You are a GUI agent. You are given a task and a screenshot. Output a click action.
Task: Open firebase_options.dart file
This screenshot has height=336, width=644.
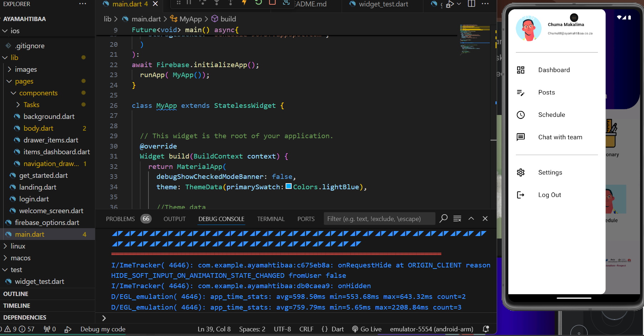click(x=47, y=222)
